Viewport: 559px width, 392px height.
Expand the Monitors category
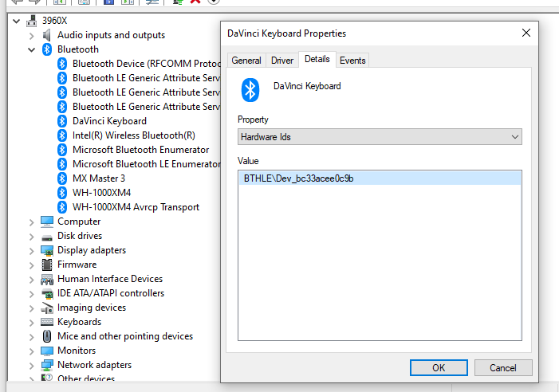tap(31, 351)
